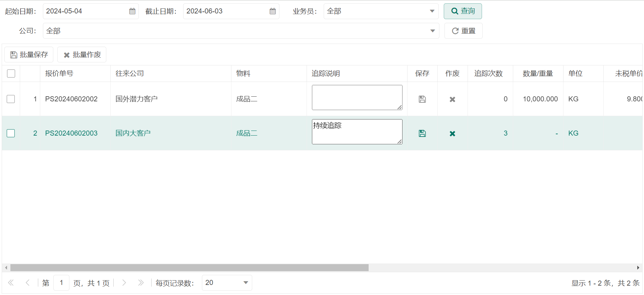Screen dimensions: 644x295
Task: Check the row 1 checkbox for PS20240602002
Action: [x=11, y=99]
